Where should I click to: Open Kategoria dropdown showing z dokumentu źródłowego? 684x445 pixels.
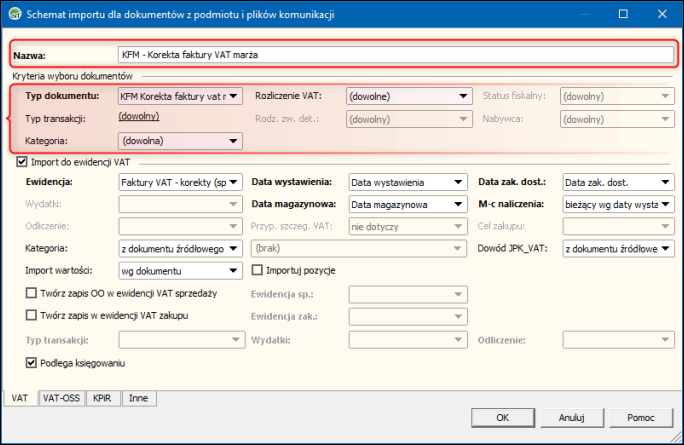(180, 249)
